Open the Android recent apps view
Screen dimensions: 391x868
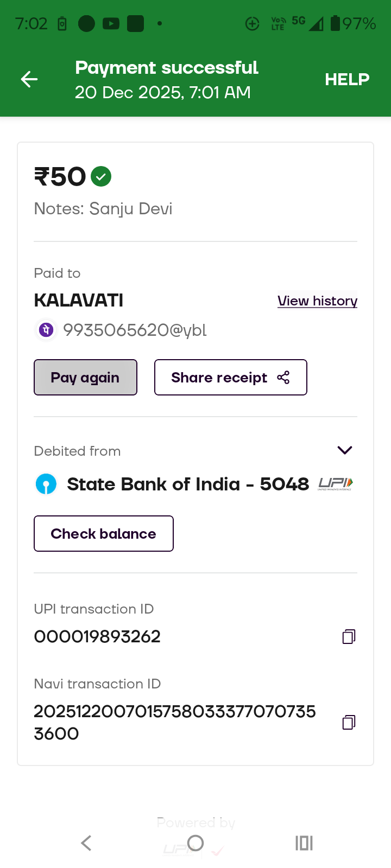304,843
